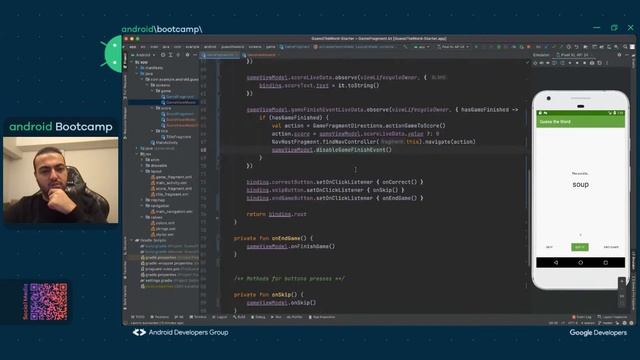Click emulator toolbar Overview square icon
The height and width of the screenshot is (360, 640).
point(584,63)
